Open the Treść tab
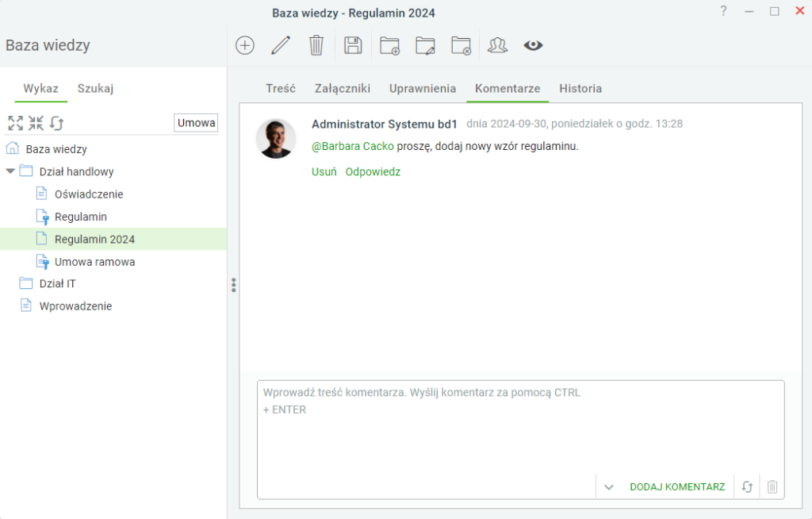 (281, 89)
